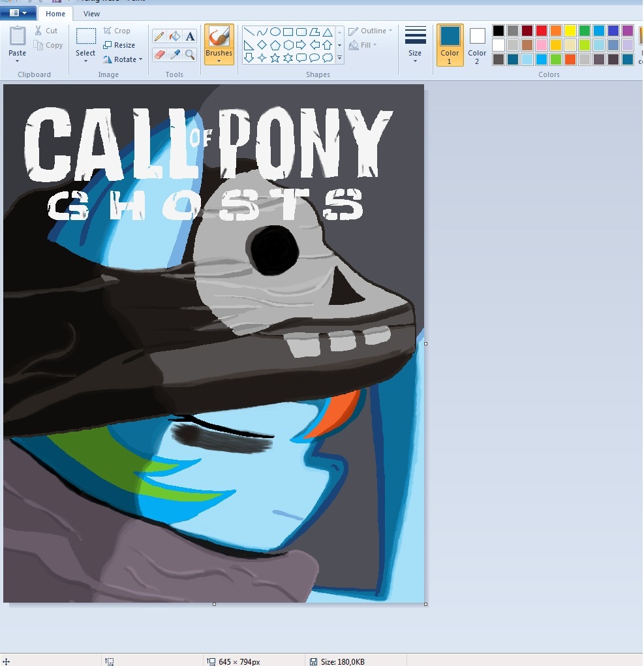This screenshot has width=644, height=666.
Task: Choose the Left arrow shape
Action: click(x=314, y=45)
